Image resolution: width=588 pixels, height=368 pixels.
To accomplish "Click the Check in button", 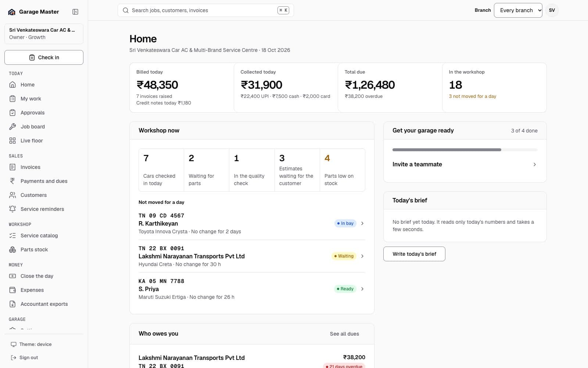I will coord(44,57).
